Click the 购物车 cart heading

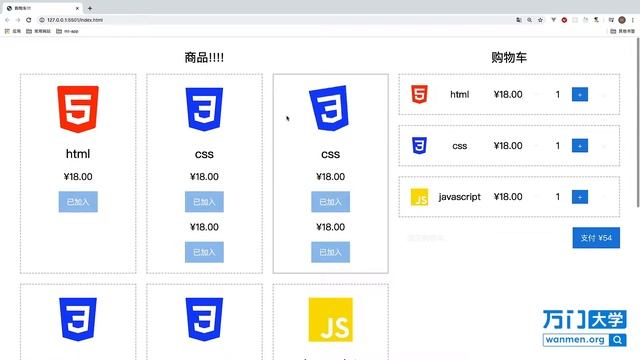[x=509, y=58]
